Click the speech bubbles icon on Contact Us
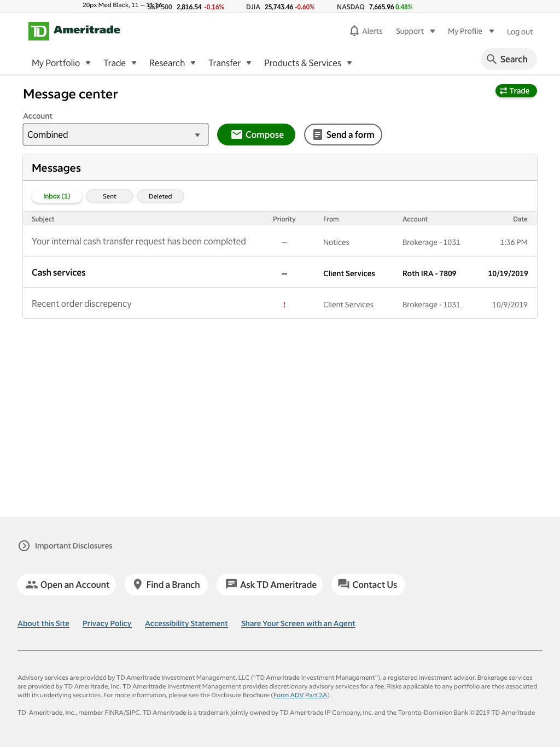Screen dimensions: 560x747 click(x=343, y=585)
